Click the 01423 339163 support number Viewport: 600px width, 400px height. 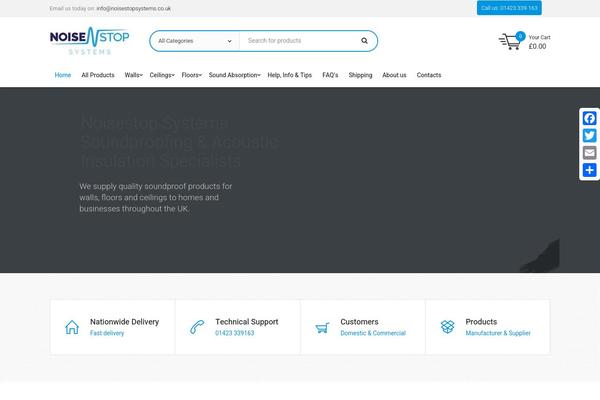235,333
